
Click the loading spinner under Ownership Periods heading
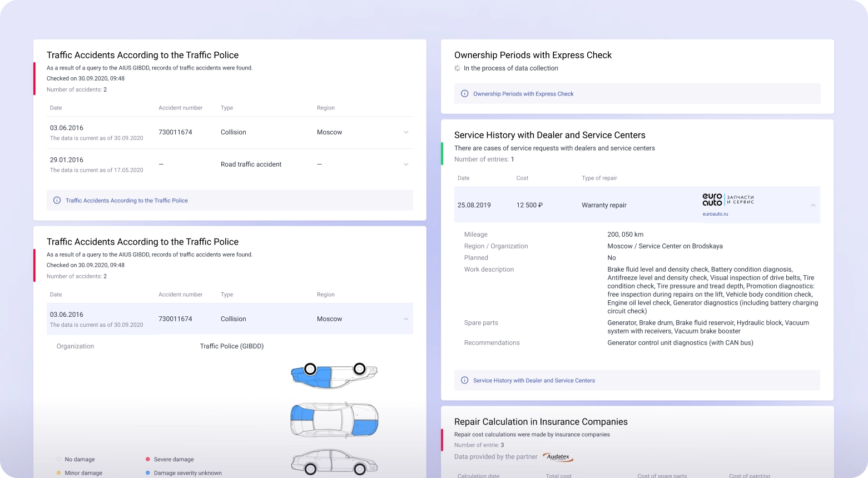point(457,68)
